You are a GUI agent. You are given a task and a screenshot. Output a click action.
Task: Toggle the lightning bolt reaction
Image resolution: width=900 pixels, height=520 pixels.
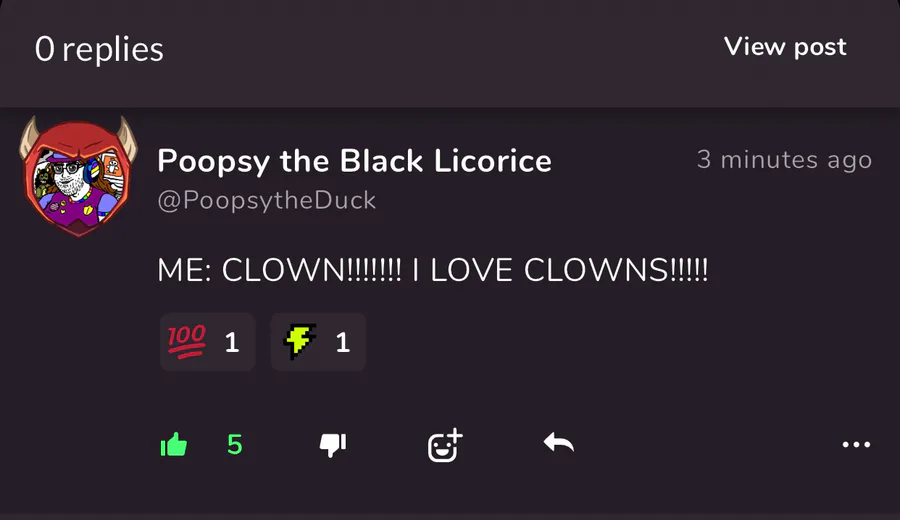point(318,342)
